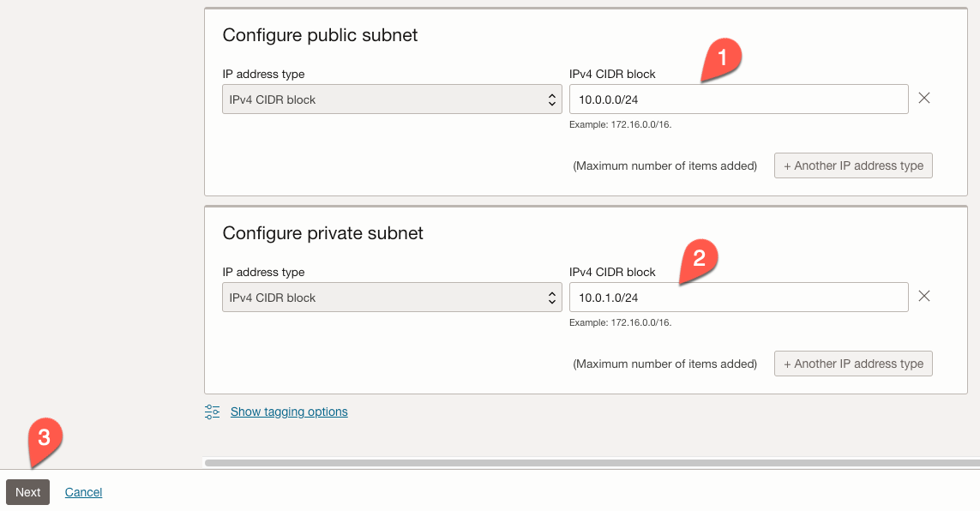Remove the public subnet IPv4 CIDR block entry
Screen dimensions: 980x511
(x=923, y=98)
